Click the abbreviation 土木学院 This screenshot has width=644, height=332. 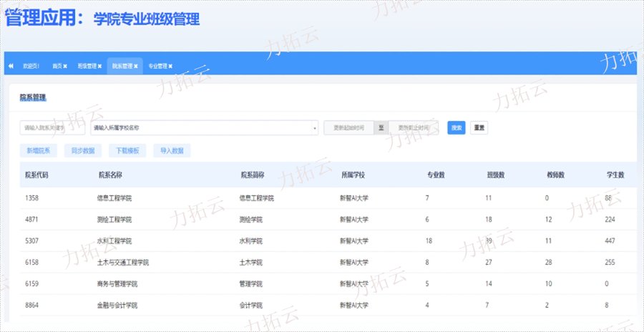coord(250,263)
